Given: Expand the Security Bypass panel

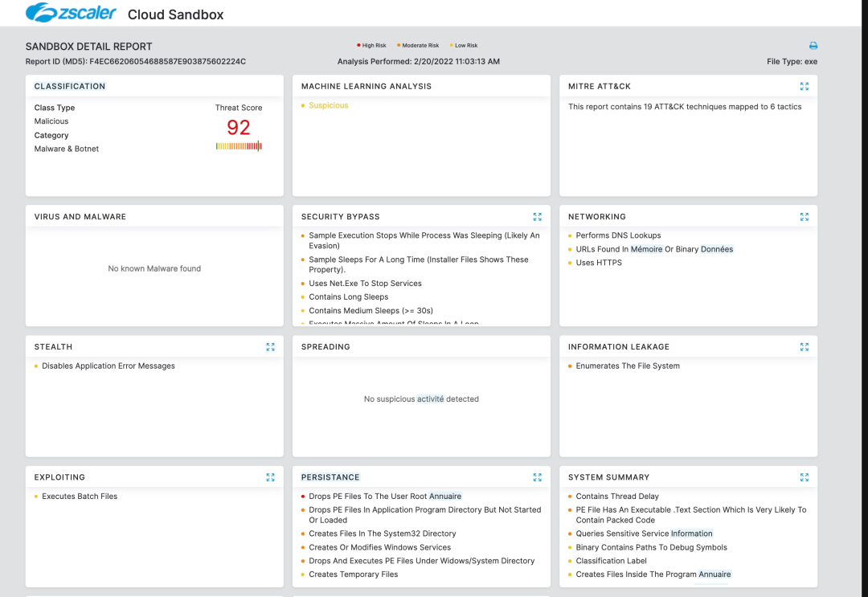Looking at the screenshot, I should click(x=537, y=216).
